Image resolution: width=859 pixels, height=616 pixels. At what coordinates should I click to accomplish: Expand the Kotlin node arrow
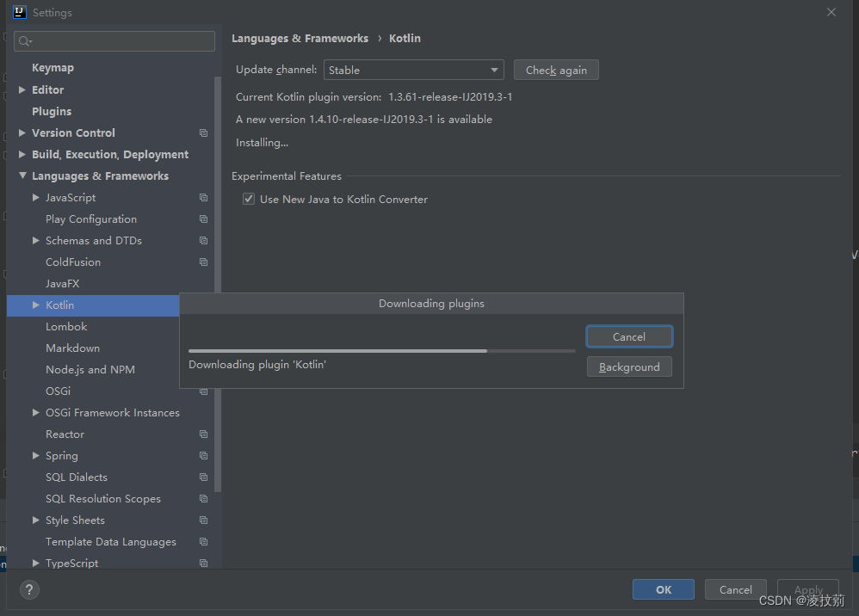pos(35,305)
